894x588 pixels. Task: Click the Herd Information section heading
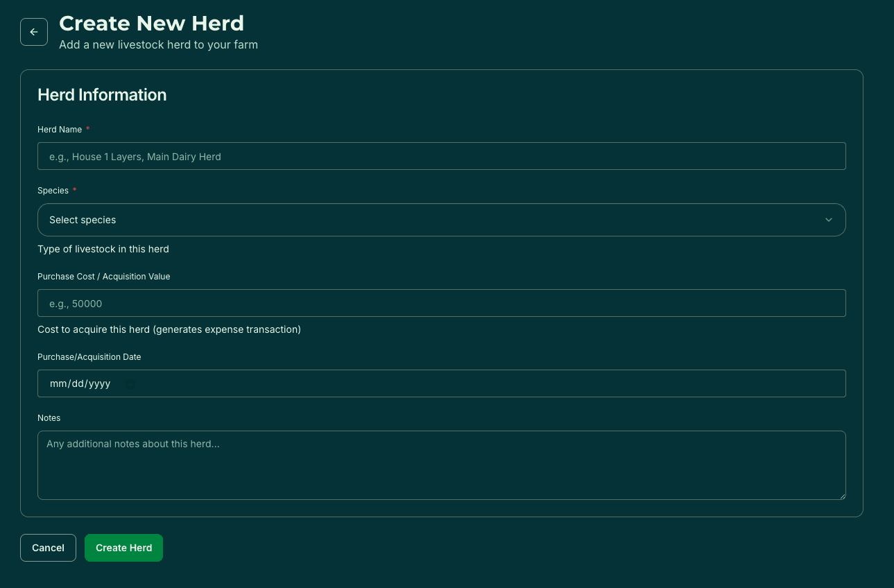(102, 95)
